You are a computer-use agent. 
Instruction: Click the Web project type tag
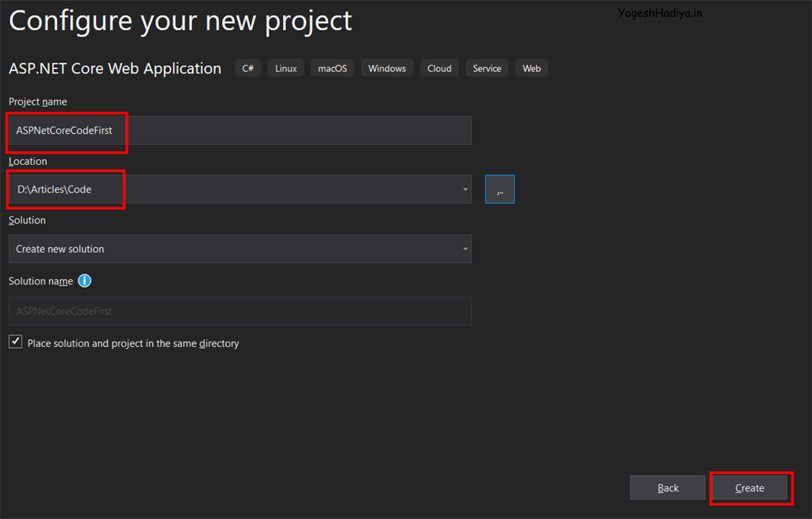click(x=531, y=68)
